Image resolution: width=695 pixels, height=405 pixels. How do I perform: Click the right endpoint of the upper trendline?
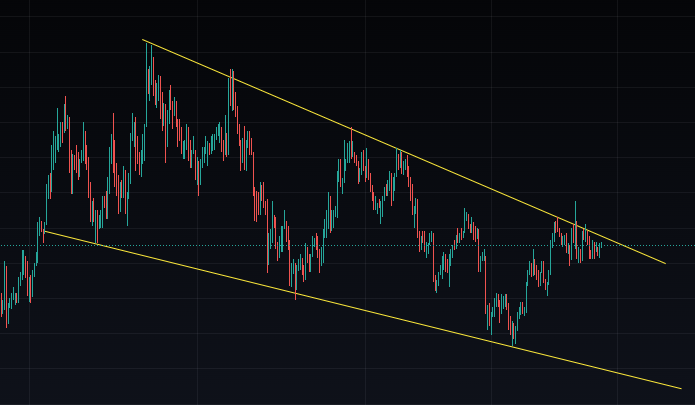(x=665, y=264)
